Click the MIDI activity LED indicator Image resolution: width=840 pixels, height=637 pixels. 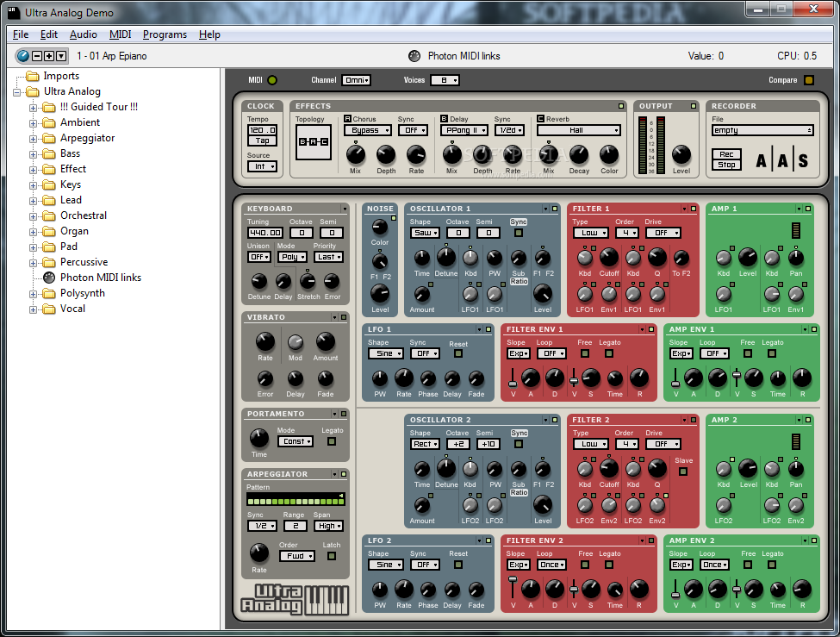tap(272, 80)
